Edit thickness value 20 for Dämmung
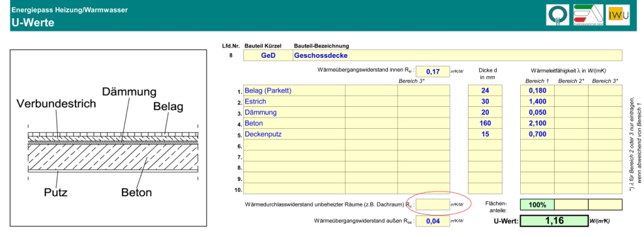Screen dimensions: 644x237 485,112
